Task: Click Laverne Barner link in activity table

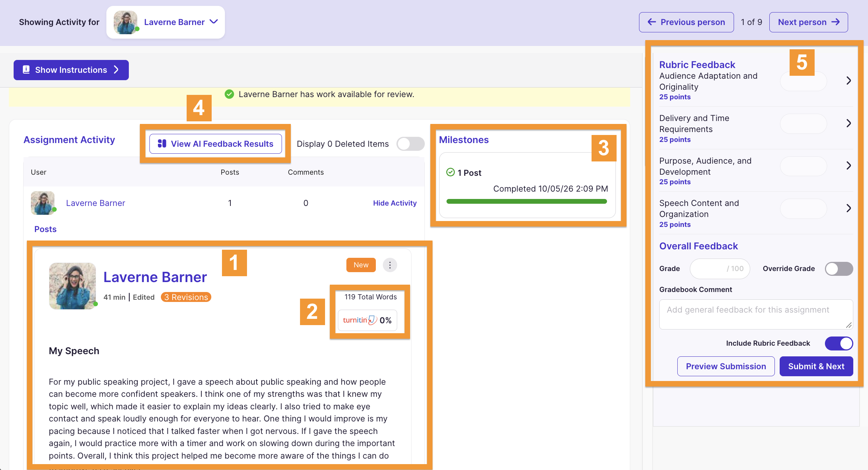Action: tap(96, 203)
